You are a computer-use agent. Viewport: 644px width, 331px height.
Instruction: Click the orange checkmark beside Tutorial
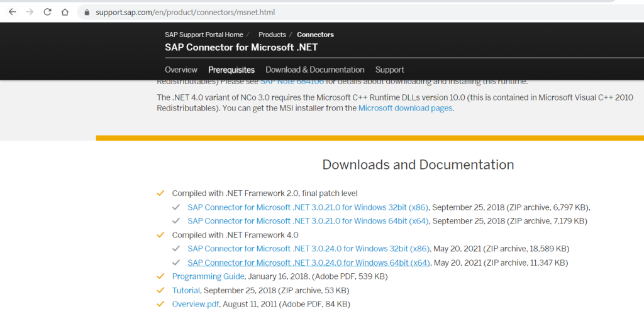pyautogui.click(x=160, y=290)
